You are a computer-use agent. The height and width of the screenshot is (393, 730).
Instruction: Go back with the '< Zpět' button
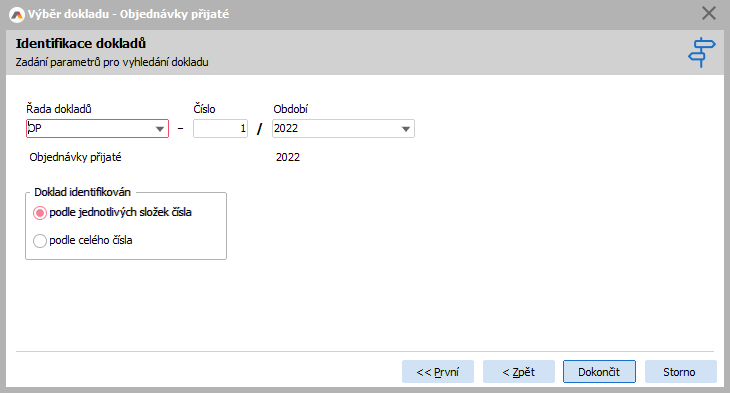[519, 372]
